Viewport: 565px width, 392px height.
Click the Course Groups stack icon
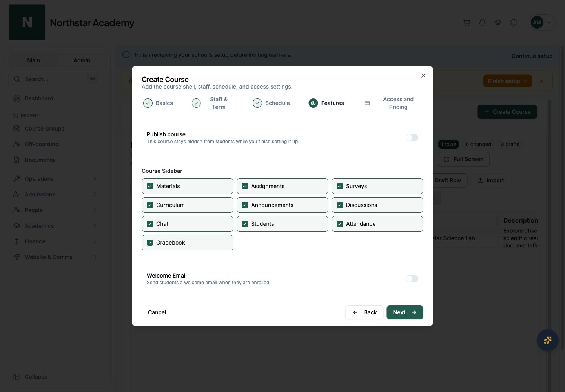16,129
